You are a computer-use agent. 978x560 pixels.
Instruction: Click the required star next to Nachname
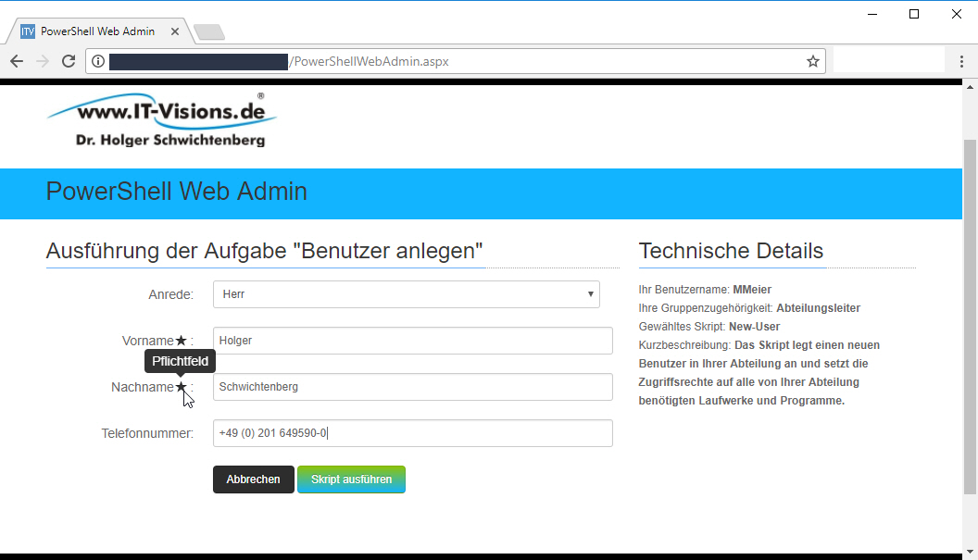(x=181, y=387)
